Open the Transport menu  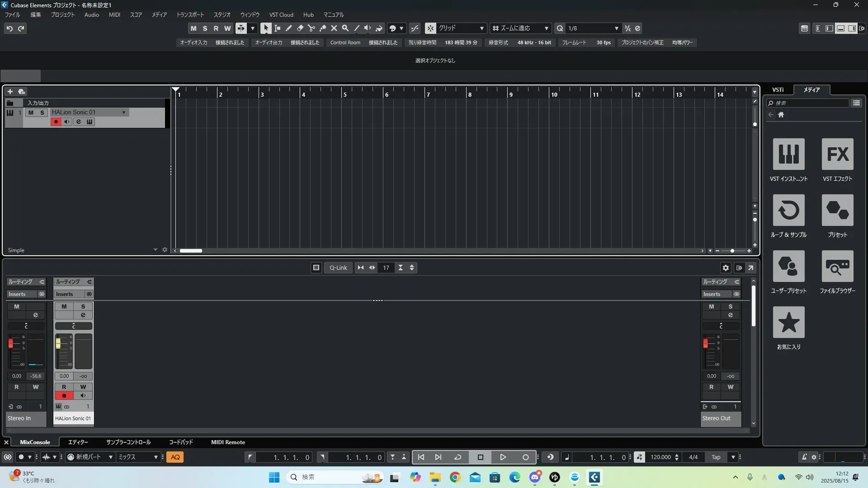point(190,15)
